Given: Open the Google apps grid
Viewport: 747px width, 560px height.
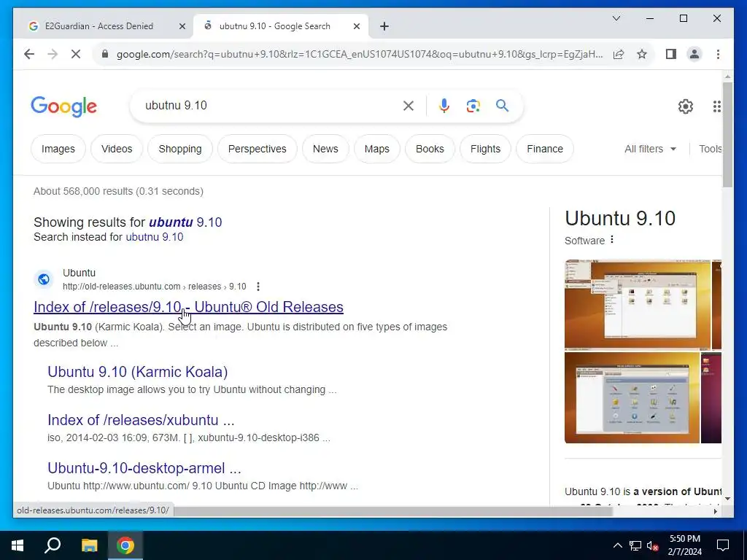Looking at the screenshot, I should tap(716, 106).
